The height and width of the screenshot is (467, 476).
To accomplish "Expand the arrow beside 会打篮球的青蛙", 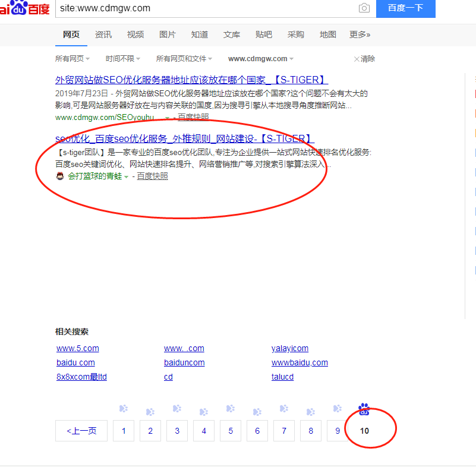I will pos(127,177).
